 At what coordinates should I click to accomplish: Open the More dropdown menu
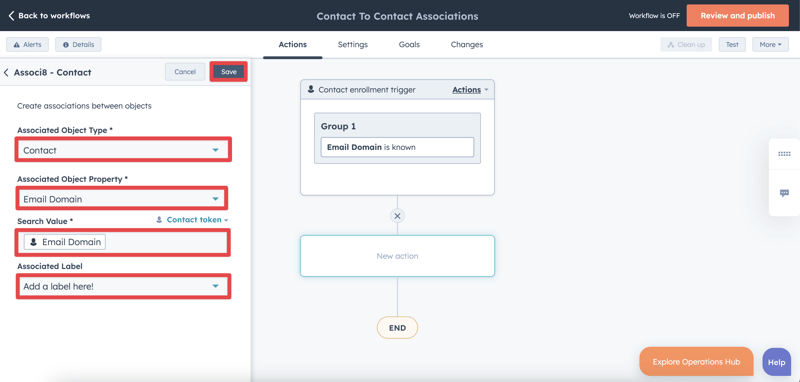pyautogui.click(x=770, y=44)
